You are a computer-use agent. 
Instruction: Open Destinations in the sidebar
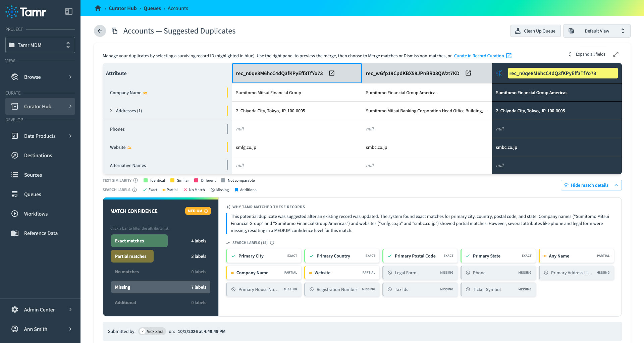pos(40,156)
